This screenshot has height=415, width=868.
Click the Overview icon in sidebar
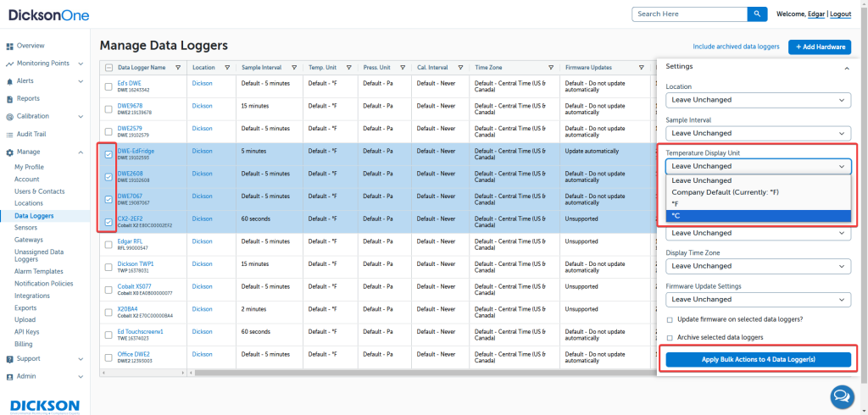[8, 46]
